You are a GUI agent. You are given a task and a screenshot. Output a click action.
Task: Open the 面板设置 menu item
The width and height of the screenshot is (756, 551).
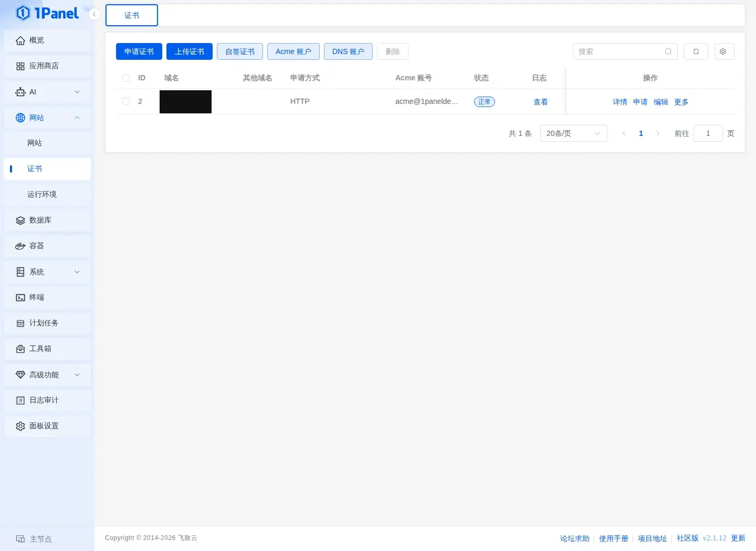[47, 426]
